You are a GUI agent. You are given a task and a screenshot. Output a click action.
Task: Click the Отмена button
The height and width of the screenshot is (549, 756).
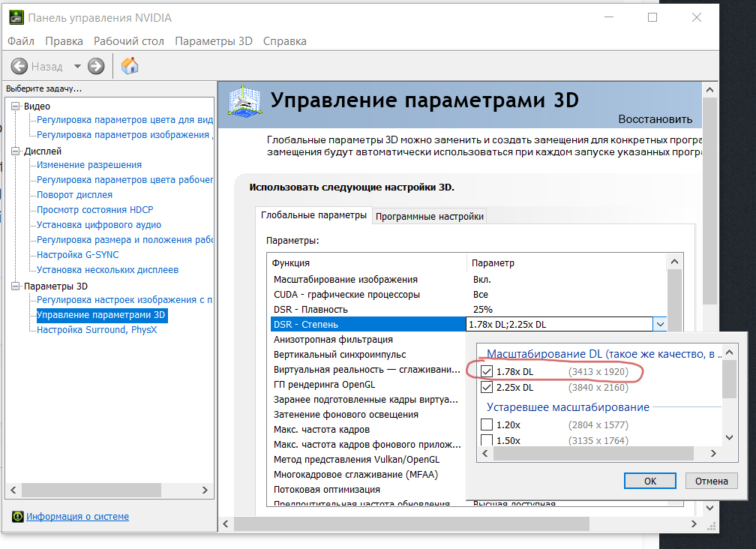(711, 481)
